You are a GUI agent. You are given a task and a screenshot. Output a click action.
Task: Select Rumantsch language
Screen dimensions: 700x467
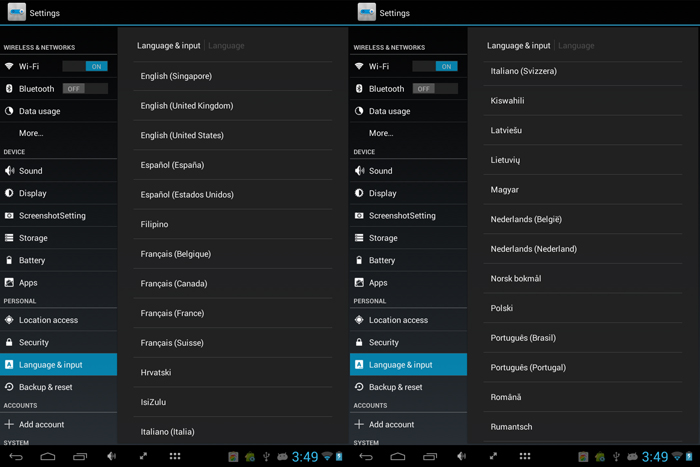point(583,427)
